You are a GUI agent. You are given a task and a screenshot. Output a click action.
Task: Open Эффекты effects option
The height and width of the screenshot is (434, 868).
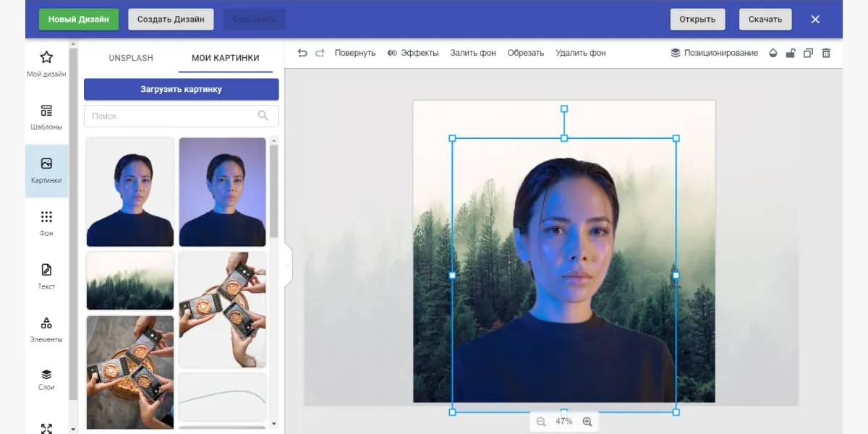pos(413,53)
